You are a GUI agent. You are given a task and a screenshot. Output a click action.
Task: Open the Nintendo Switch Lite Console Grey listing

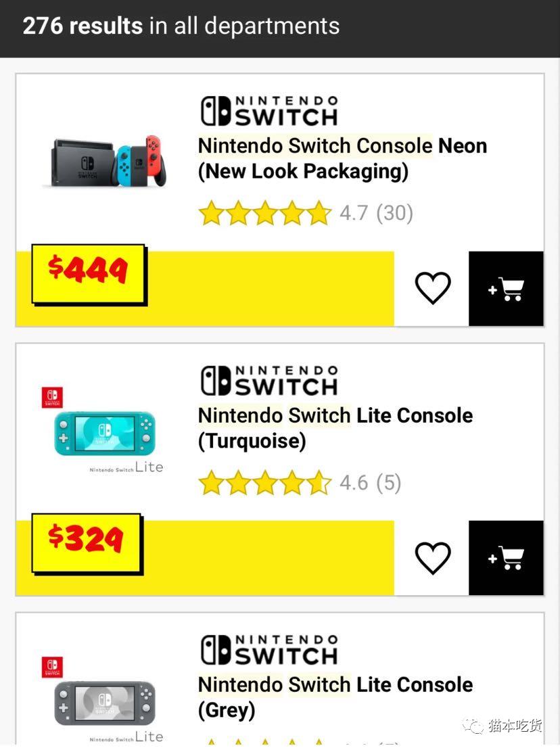[334, 697]
